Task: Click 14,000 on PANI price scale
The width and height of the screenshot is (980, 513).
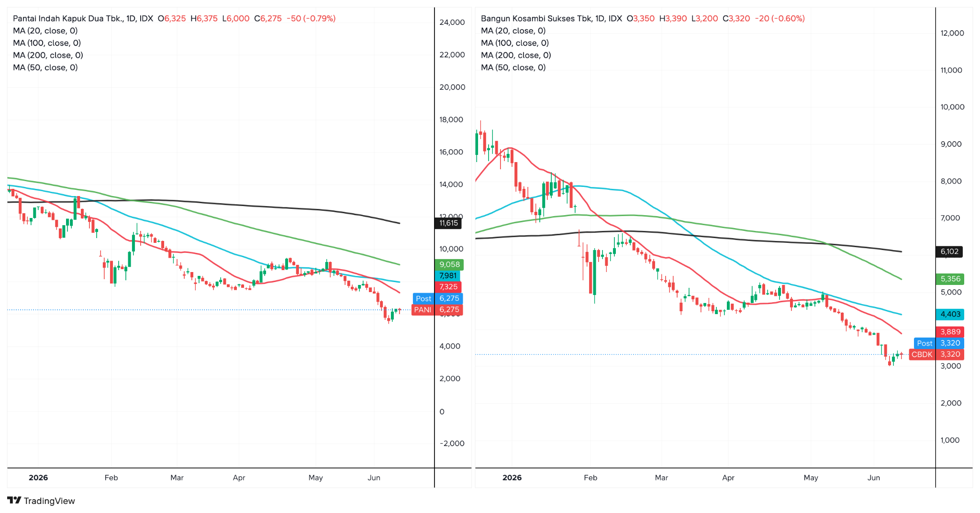Action: point(451,185)
